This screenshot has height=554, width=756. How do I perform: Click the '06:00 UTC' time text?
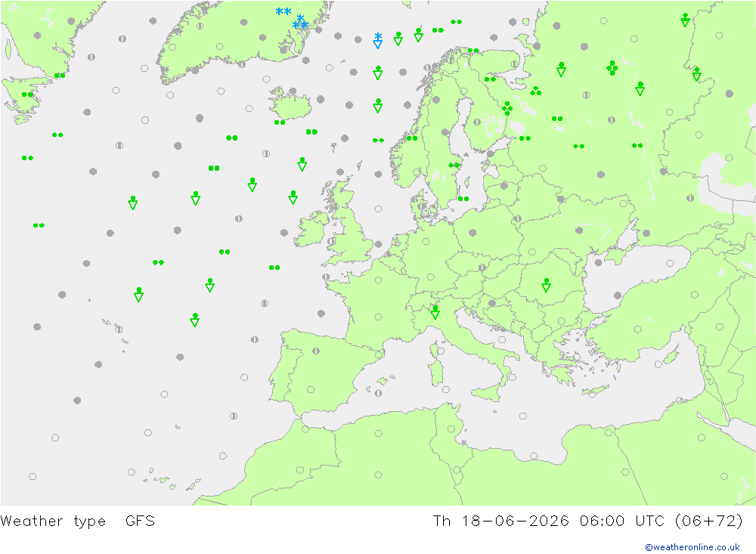tap(622, 522)
